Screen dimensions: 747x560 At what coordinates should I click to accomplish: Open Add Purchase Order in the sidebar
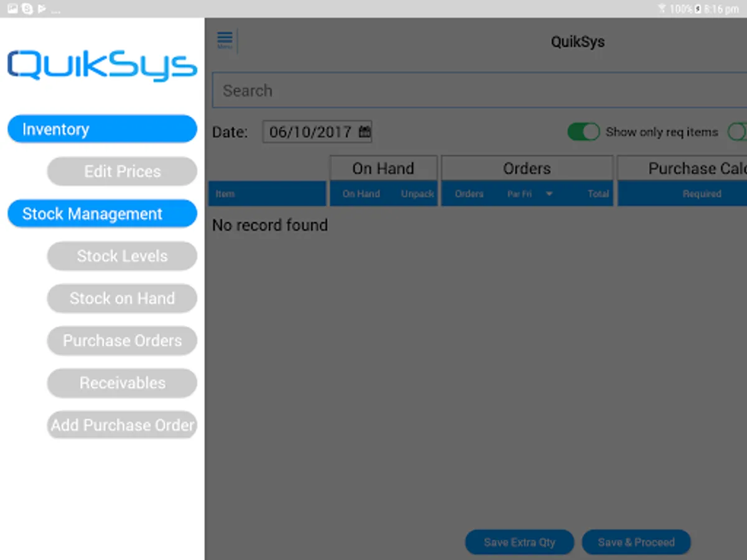click(x=122, y=425)
